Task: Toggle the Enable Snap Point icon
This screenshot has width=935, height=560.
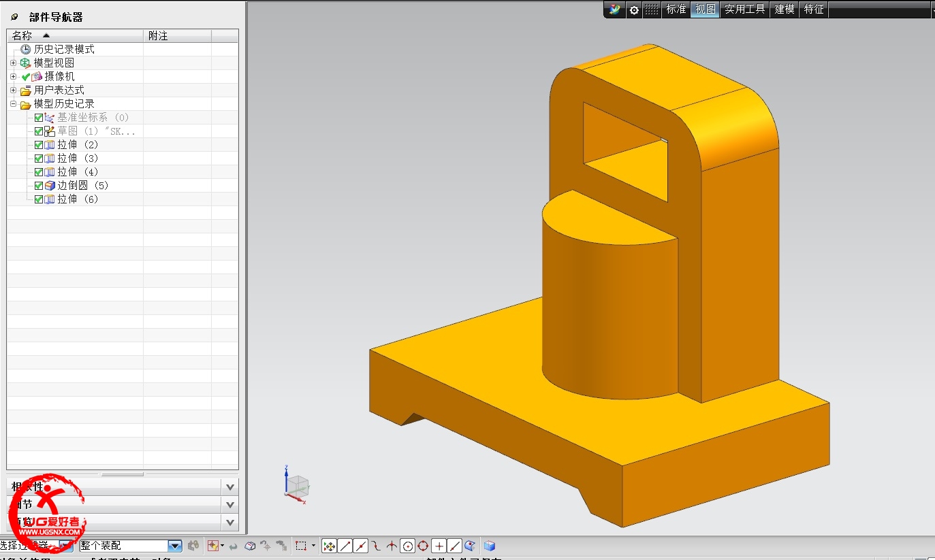Action: [x=329, y=546]
